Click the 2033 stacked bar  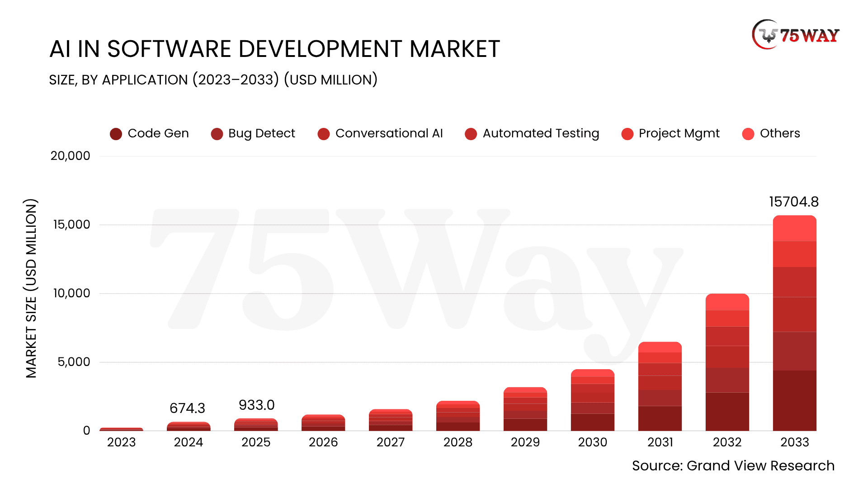(x=794, y=323)
